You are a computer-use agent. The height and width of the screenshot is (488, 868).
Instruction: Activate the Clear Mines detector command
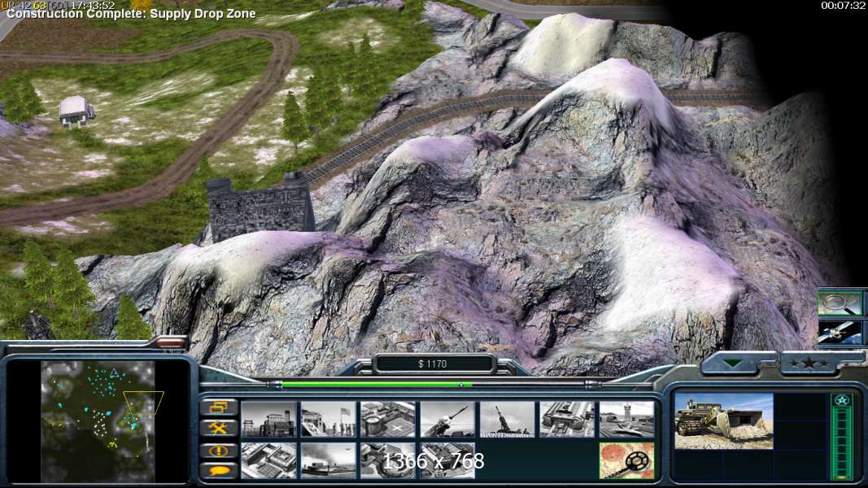click(x=626, y=460)
